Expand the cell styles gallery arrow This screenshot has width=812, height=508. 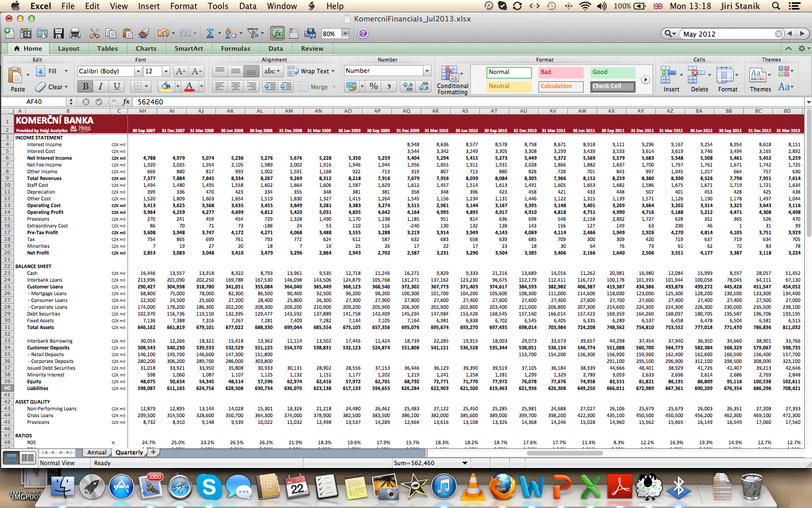[646, 80]
